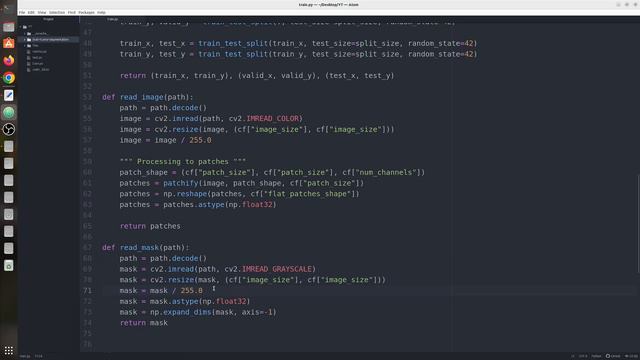Open the Find menu
640x360 pixels.
tap(72, 13)
